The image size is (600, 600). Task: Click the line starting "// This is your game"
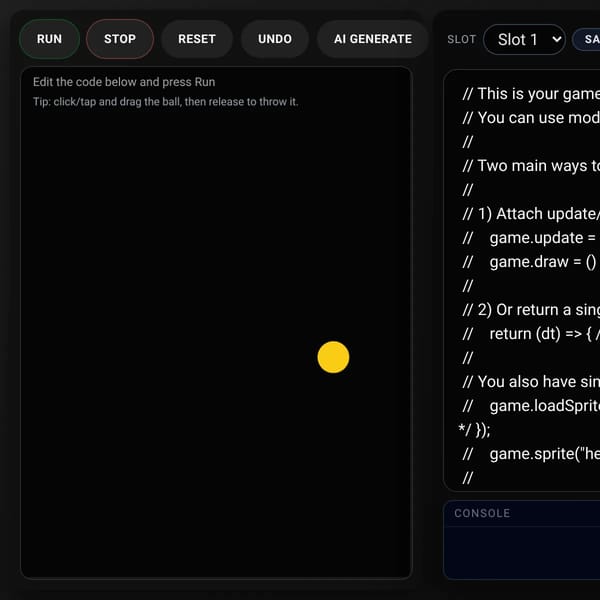click(x=531, y=94)
